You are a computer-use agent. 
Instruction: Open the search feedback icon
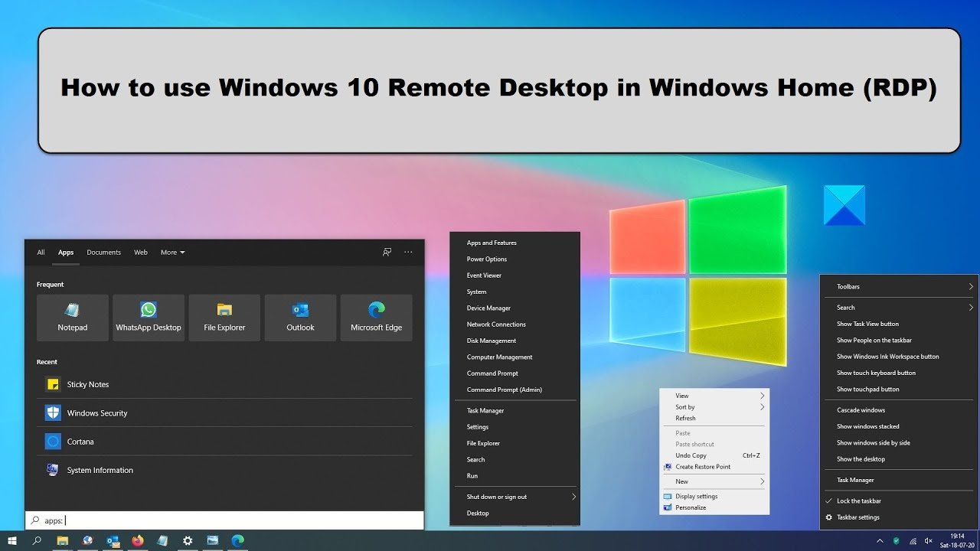point(387,252)
